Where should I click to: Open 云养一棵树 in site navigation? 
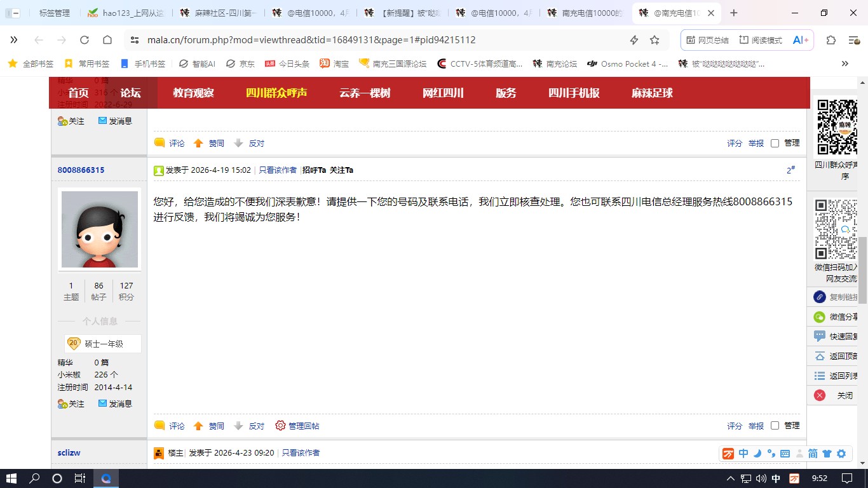pos(365,93)
